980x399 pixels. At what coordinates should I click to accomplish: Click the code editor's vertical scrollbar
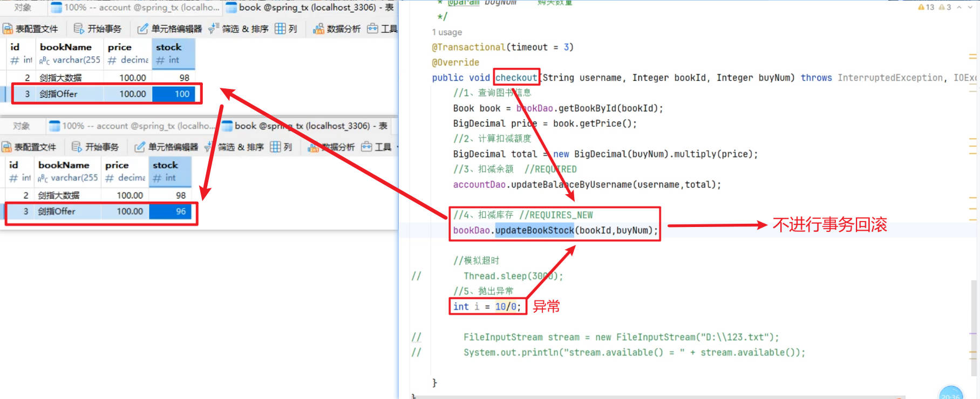pos(975,324)
